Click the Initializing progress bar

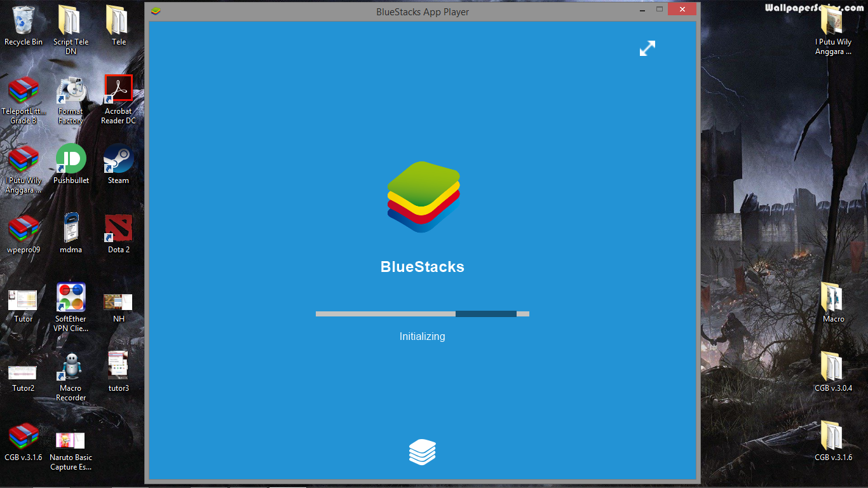[x=423, y=314]
